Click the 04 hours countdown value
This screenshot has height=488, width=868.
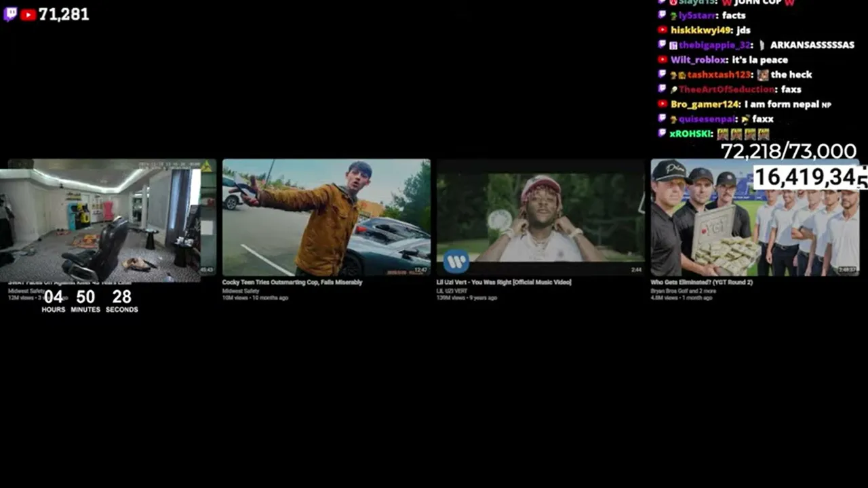point(54,297)
